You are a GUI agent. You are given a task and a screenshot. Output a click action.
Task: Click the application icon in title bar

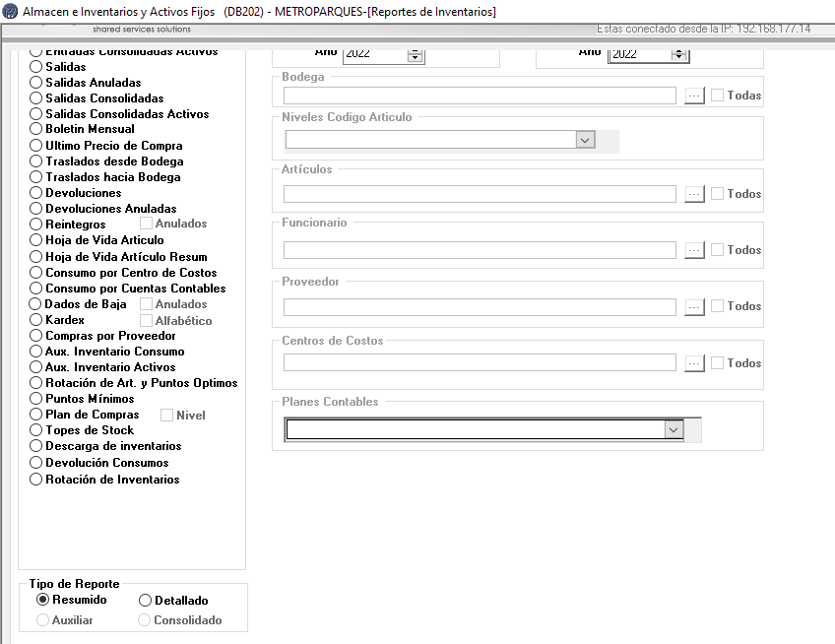[x=10, y=12]
